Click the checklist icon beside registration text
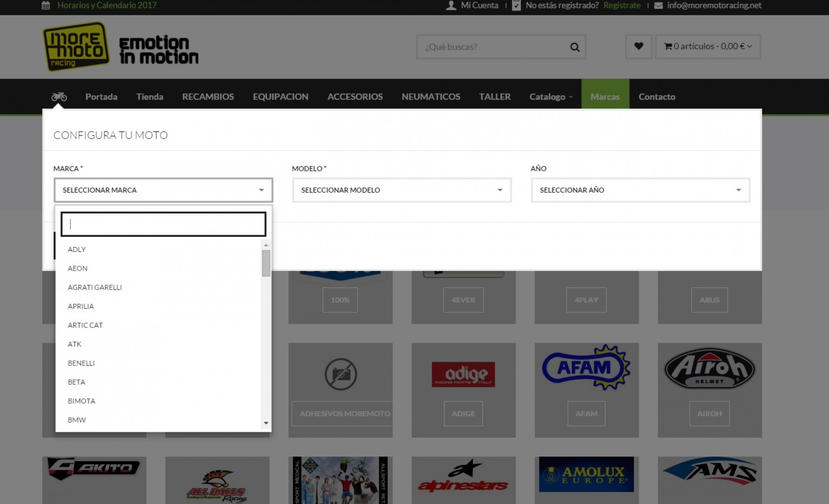This screenshot has width=829, height=504. click(x=516, y=5)
